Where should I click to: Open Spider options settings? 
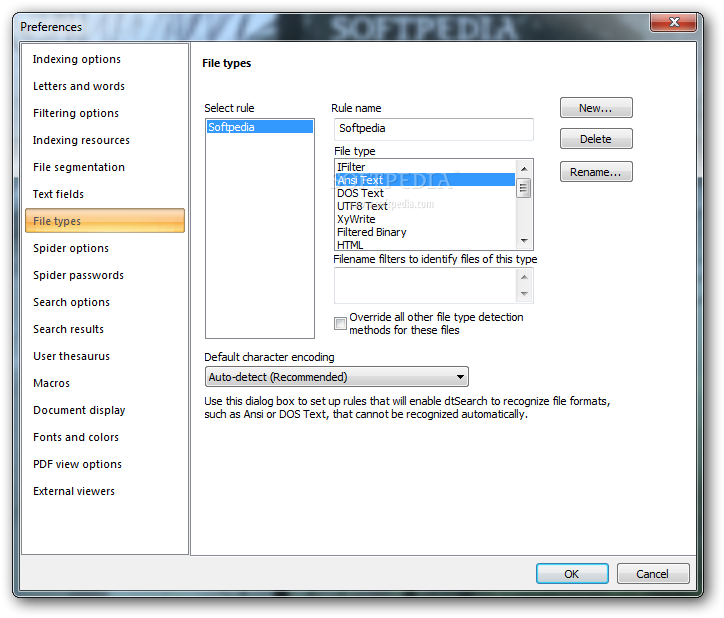pos(71,248)
